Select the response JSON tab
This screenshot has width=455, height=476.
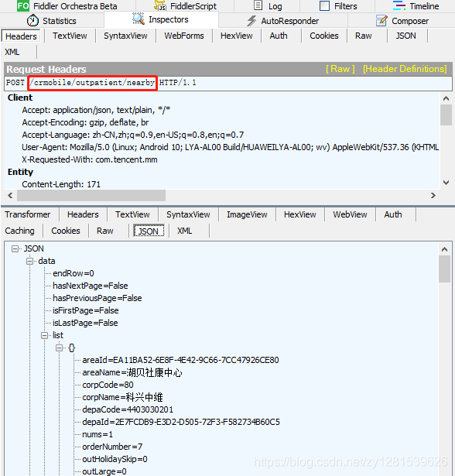point(149,231)
